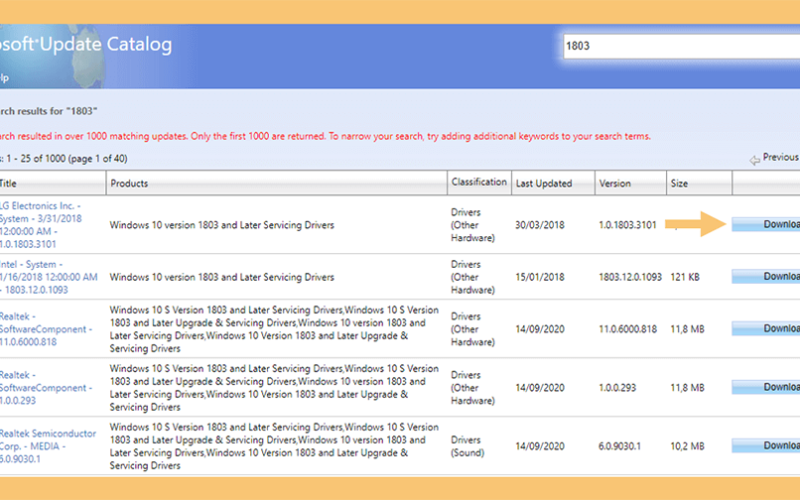This screenshot has height=500, width=800.
Task: Download the LG Electronics 1.0.1803.3101 driver
Action: [x=766, y=224]
